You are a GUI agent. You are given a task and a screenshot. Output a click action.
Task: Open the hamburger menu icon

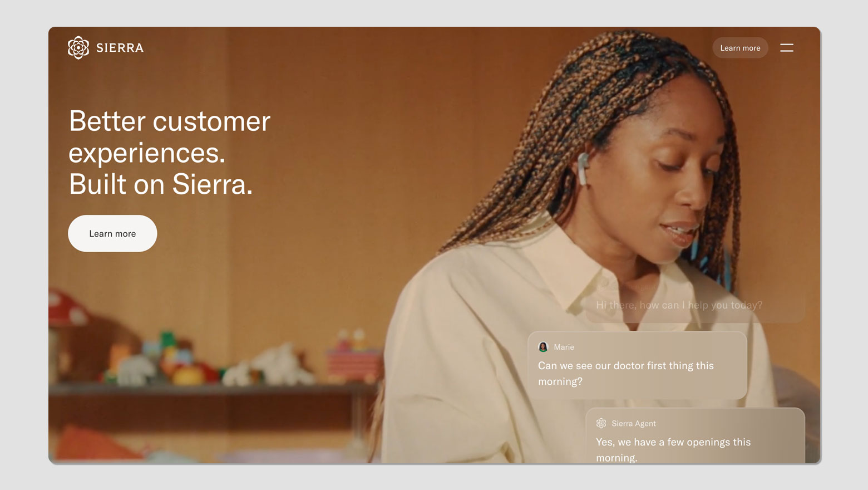tap(786, 48)
